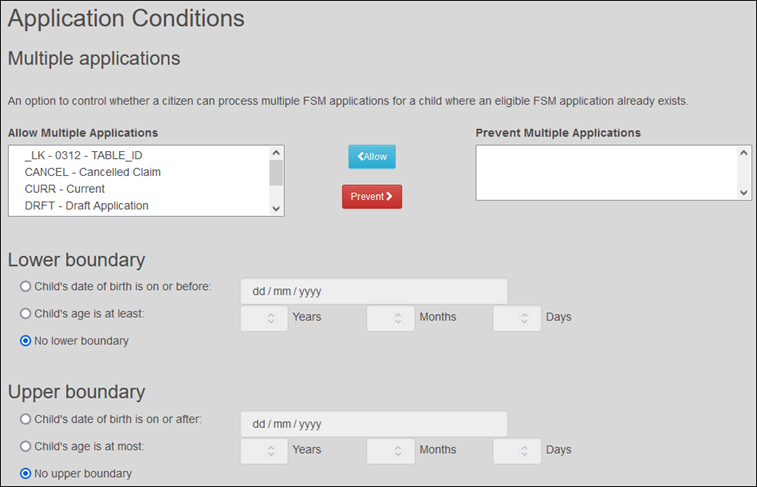Screen dimensions: 757x487
Task: Click upper boundary date of birth field
Action: tap(373, 424)
